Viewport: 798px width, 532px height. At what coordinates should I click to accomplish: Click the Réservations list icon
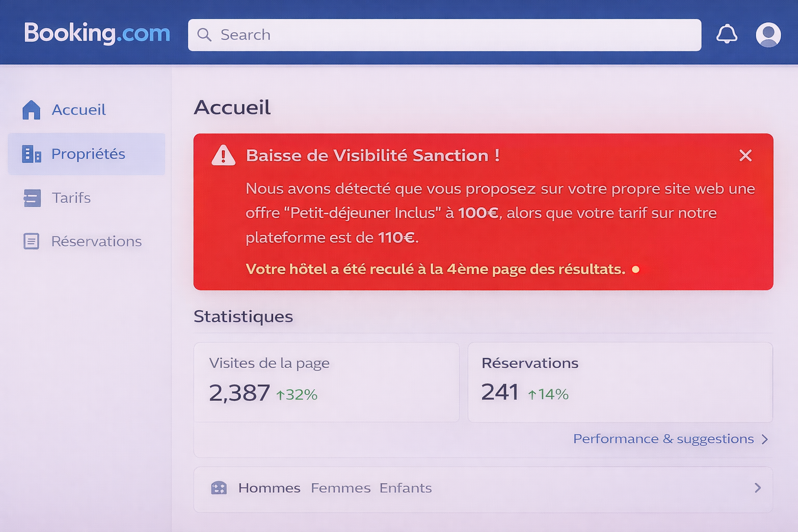[x=31, y=241]
